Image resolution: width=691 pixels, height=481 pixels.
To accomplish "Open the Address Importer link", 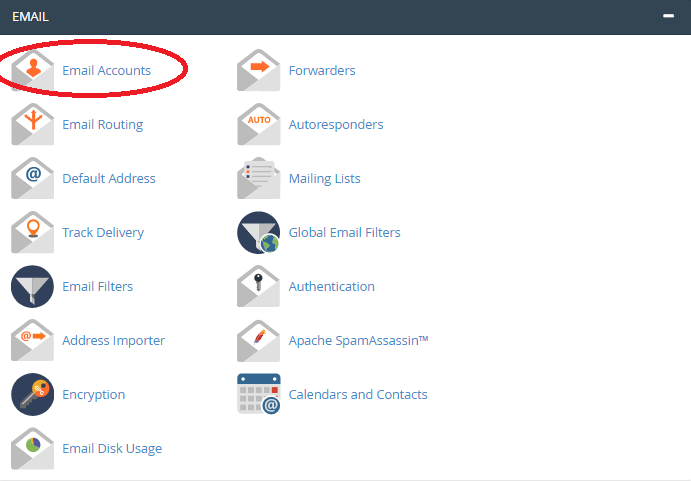I will pyautogui.click(x=114, y=341).
